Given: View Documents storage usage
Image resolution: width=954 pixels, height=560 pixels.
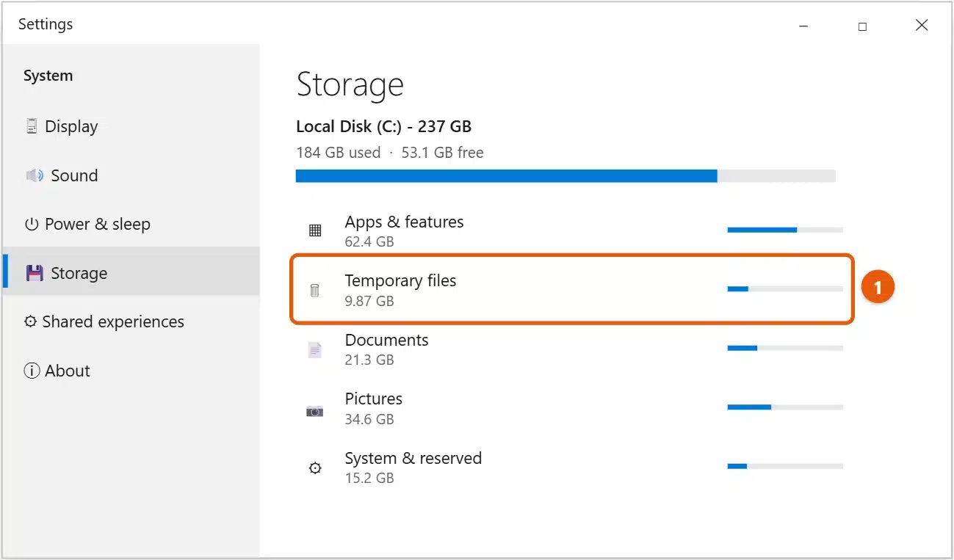Looking at the screenshot, I should click(x=572, y=349).
